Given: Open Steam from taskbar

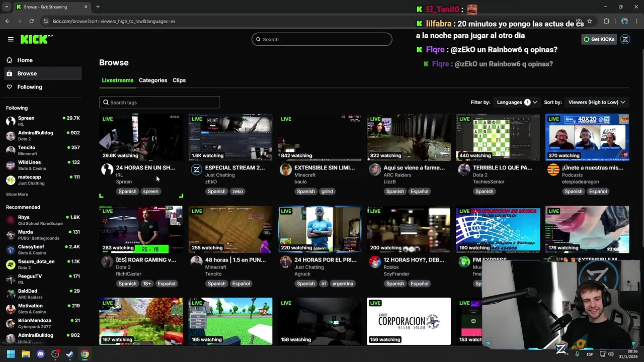Looking at the screenshot, I should pos(70,354).
